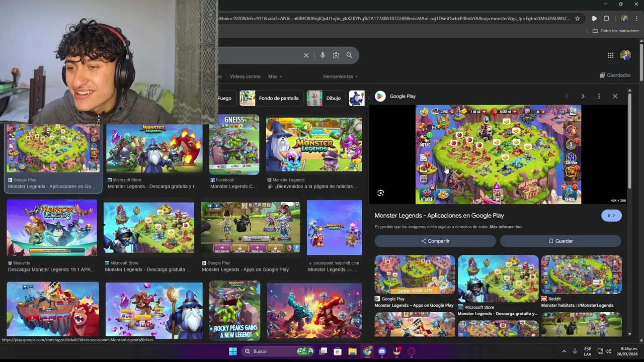Image resolution: width=644 pixels, height=362 pixels.
Task: Open Microsoft Store from taskbar
Action: [338, 351]
